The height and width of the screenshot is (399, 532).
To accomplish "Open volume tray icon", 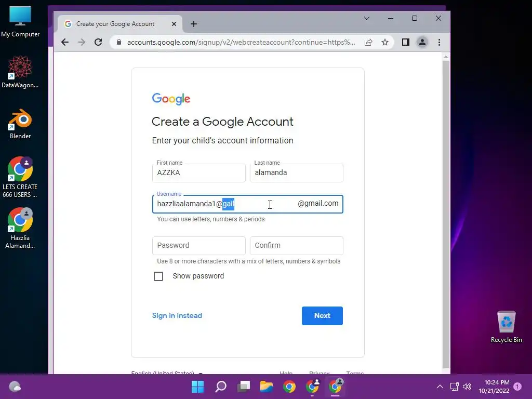I will click(x=467, y=387).
